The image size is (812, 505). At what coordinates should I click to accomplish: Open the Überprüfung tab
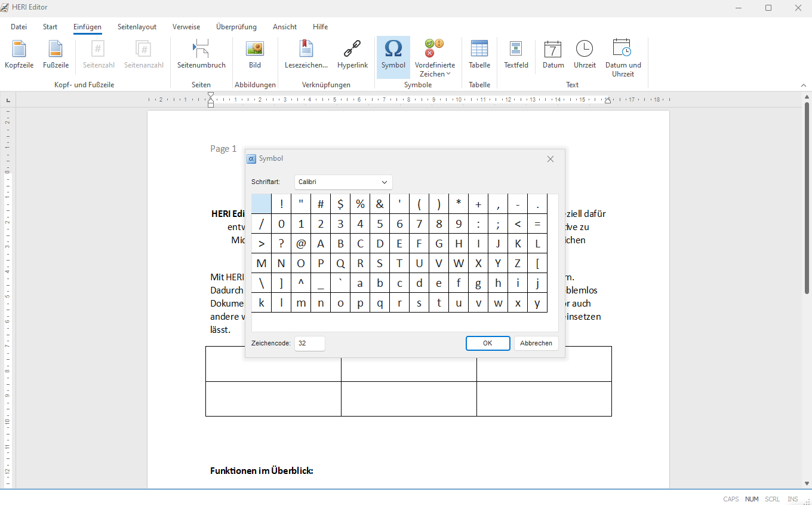click(x=236, y=27)
